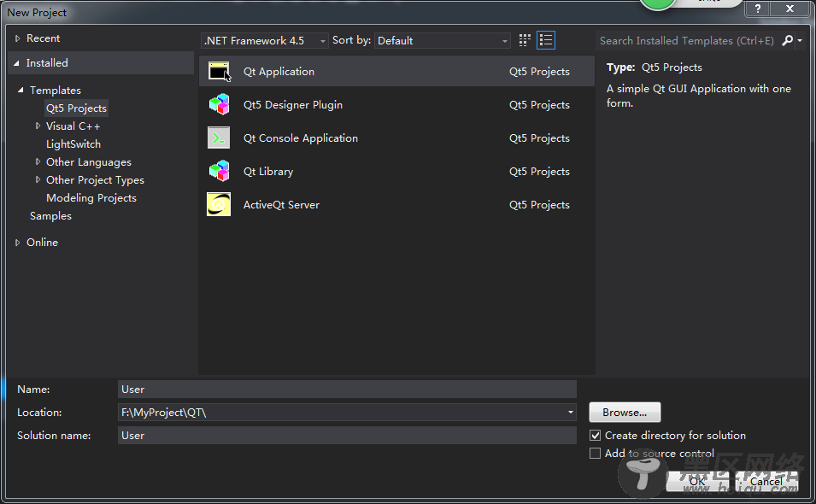This screenshot has height=504, width=816.
Task: Expand the Online section
Action: pos(17,243)
